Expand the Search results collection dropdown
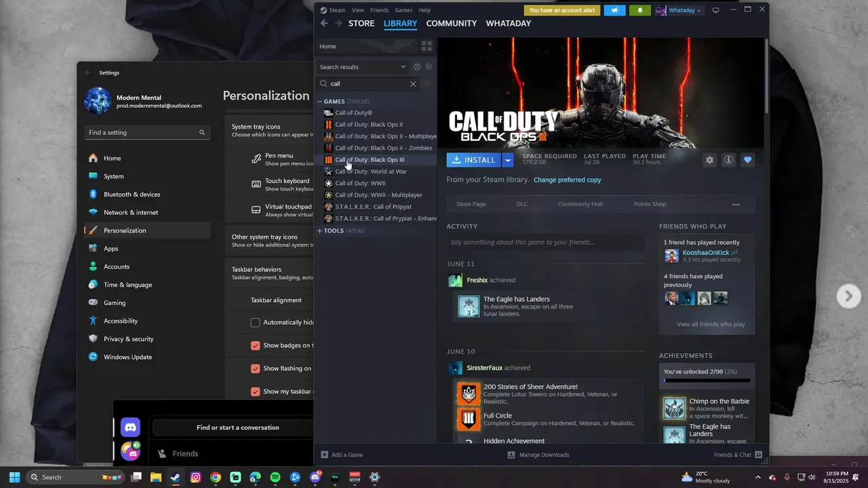The width and height of the screenshot is (868, 488). tap(403, 67)
